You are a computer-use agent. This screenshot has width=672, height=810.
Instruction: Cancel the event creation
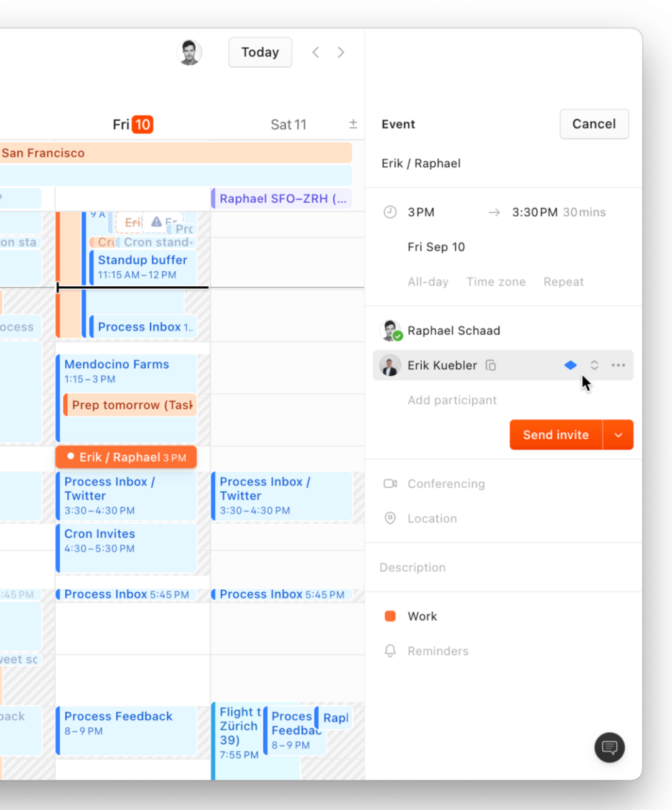(594, 124)
